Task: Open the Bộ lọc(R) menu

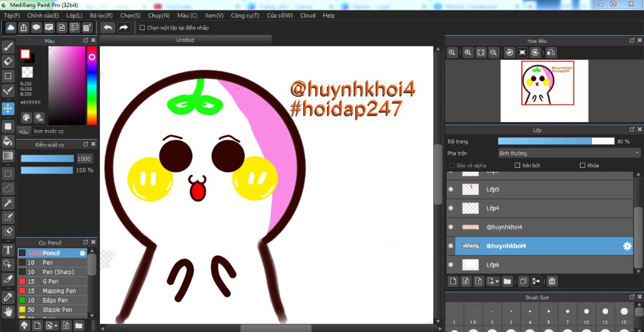Action: (x=101, y=16)
